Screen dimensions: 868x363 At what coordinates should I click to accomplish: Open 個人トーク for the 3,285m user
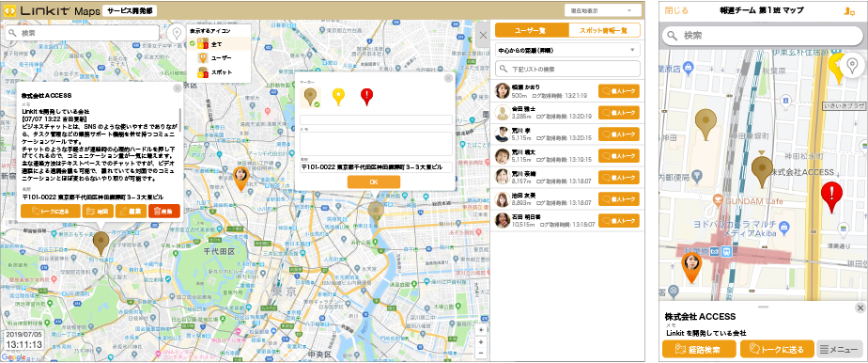click(619, 113)
